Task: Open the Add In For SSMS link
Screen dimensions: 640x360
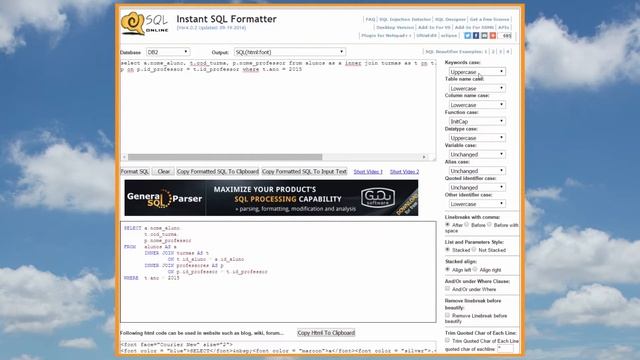Action: (x=474, y=27)
